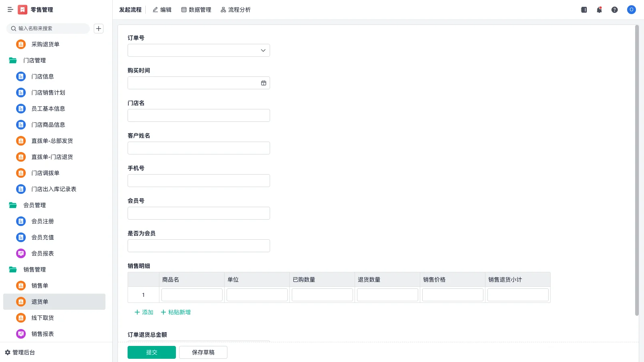Click the user avatar in top right

(631, 10)
